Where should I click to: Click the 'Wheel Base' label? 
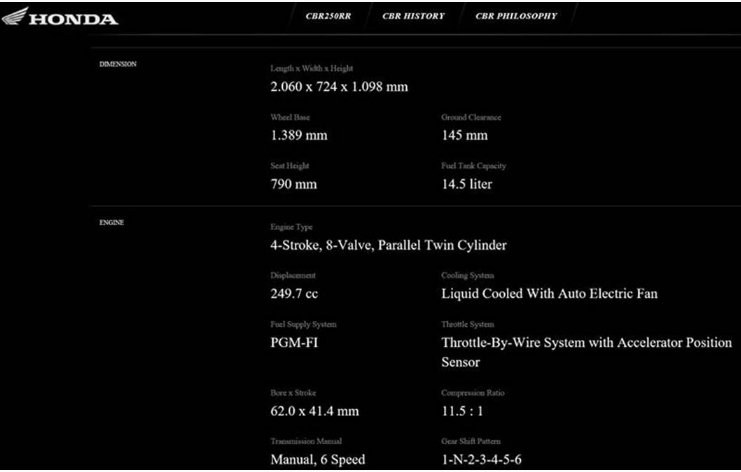click(290, 117)
